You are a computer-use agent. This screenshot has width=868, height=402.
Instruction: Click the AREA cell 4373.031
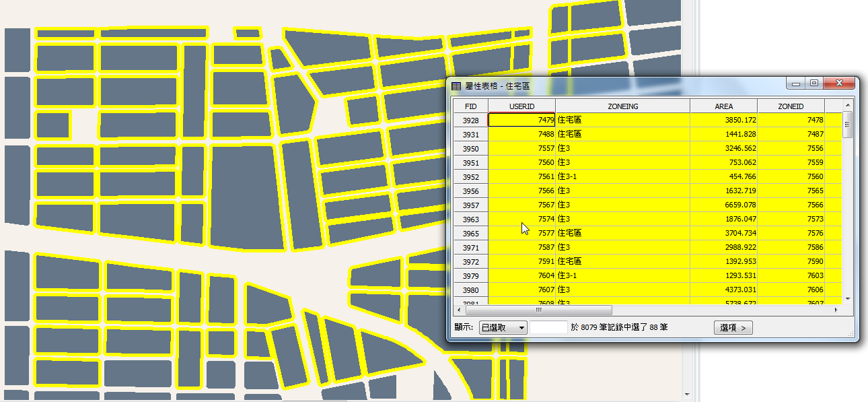tap(724, 290)
